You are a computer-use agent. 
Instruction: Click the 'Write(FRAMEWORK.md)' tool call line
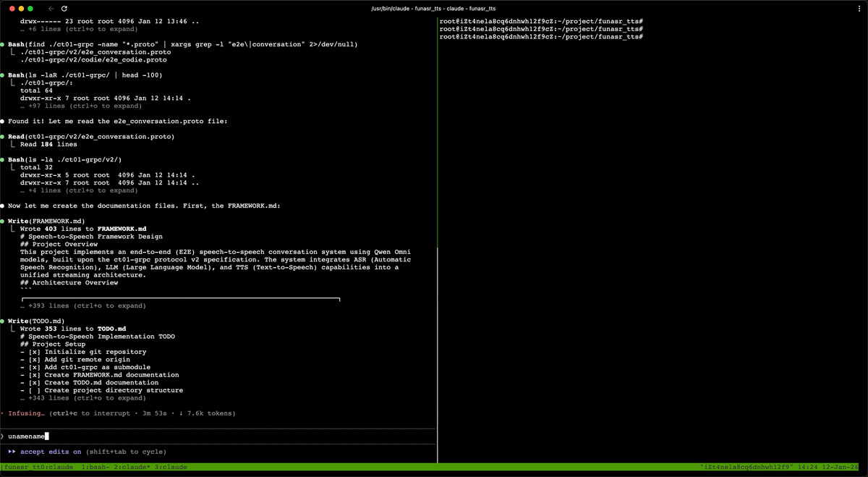click(47, 221)
